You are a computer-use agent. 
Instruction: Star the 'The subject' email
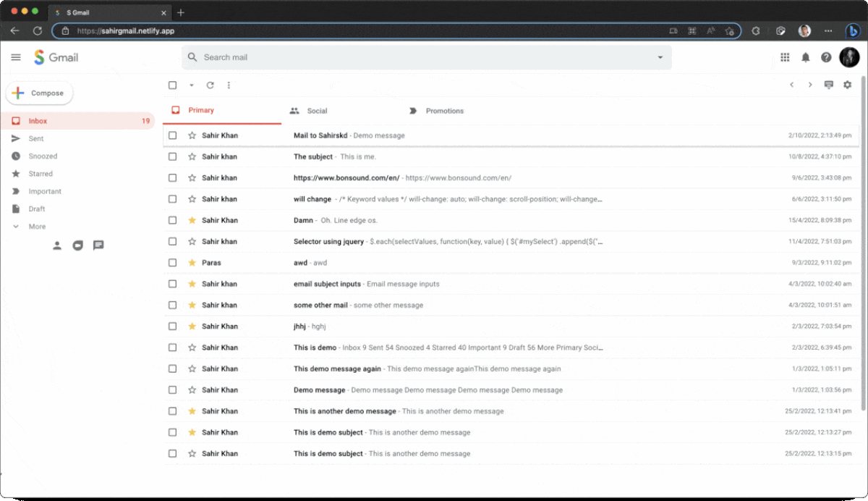[192, 156]
